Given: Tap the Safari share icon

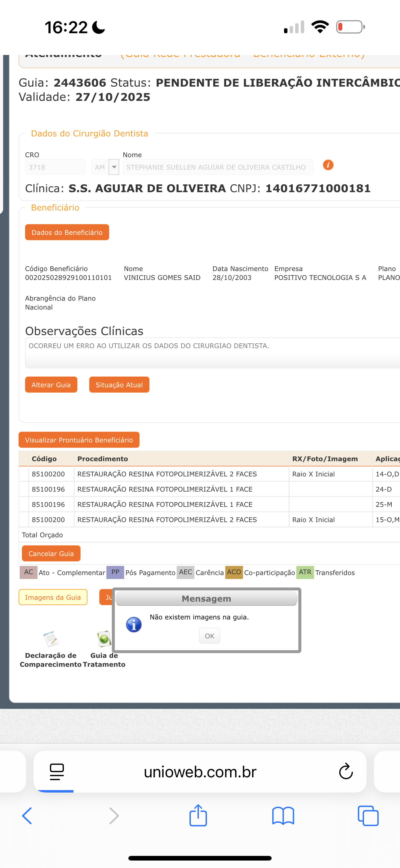Looking at the screenshot, I should coord(198,816).
